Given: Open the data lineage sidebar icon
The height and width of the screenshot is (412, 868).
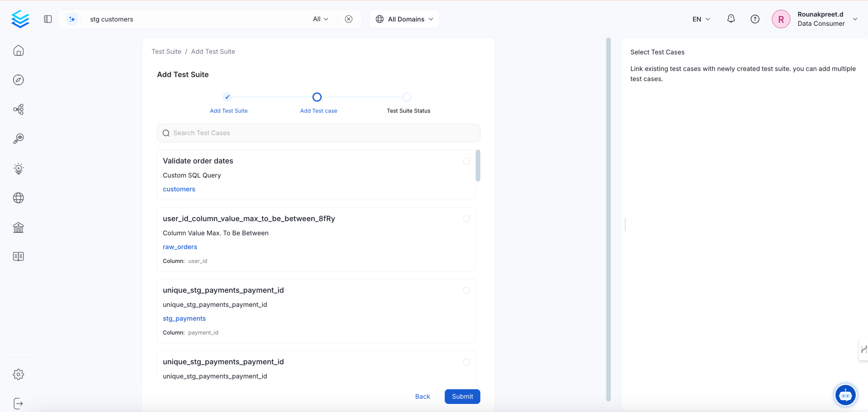Looking at the screenshot, I should [x=19, y=109].
